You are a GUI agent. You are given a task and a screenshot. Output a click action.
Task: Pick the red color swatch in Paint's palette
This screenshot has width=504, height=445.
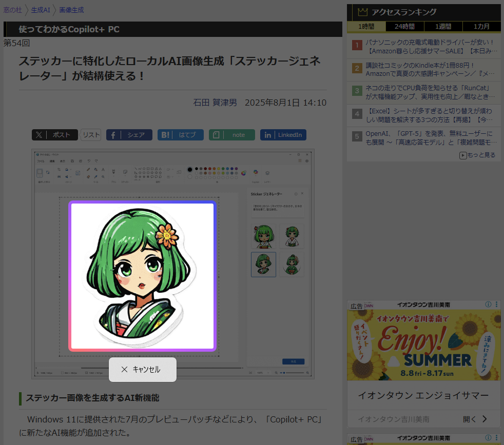pyautogui.click(x=210, y=169)
